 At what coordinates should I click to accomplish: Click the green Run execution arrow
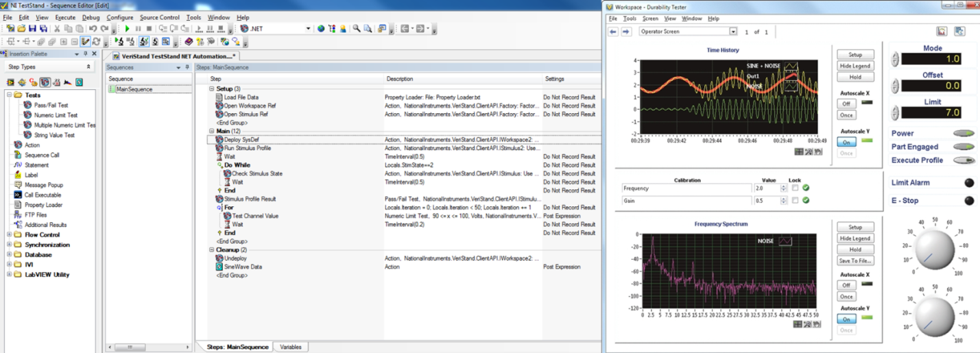127,29
